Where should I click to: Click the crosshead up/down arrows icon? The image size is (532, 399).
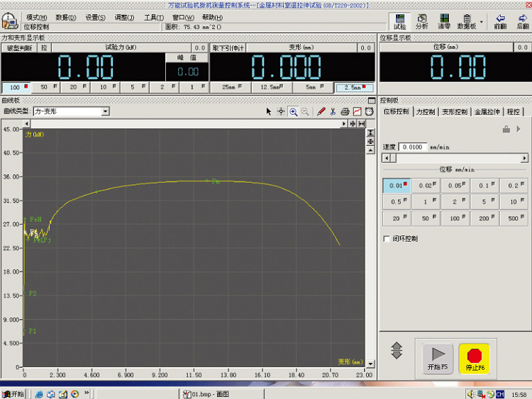click(397, 351)
